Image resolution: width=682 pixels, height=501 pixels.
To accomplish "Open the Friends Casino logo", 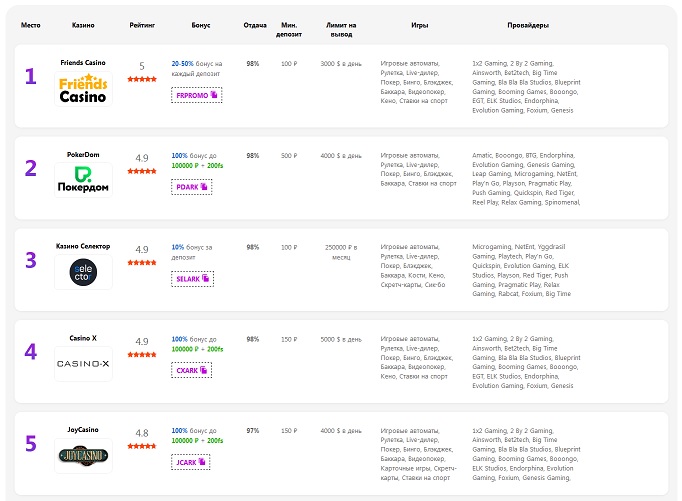I will (83, 89).
